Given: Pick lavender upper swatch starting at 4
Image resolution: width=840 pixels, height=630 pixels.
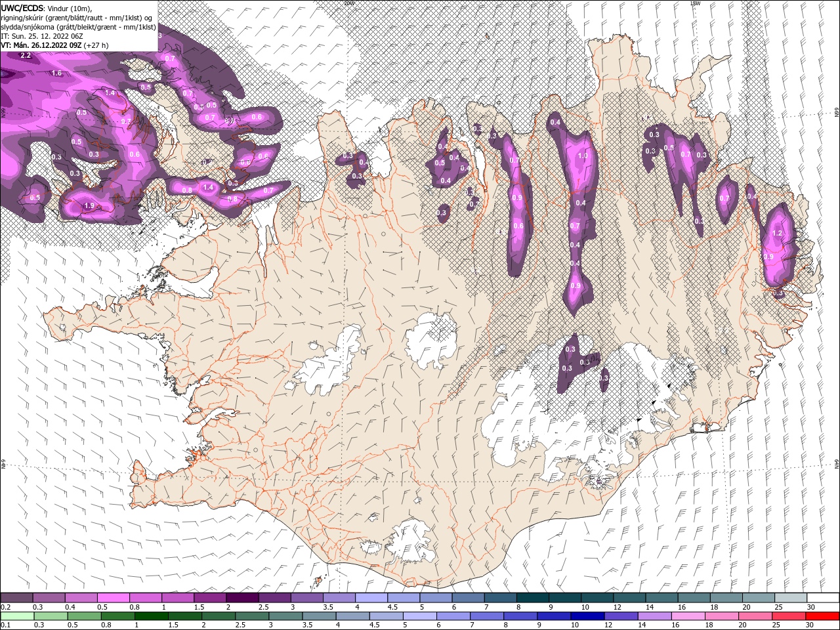Looking at the screenshot, I should (x=371, y=597).
